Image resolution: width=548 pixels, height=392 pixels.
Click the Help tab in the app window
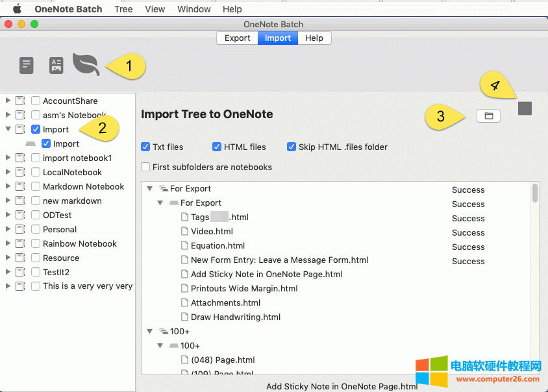(314, 38)
